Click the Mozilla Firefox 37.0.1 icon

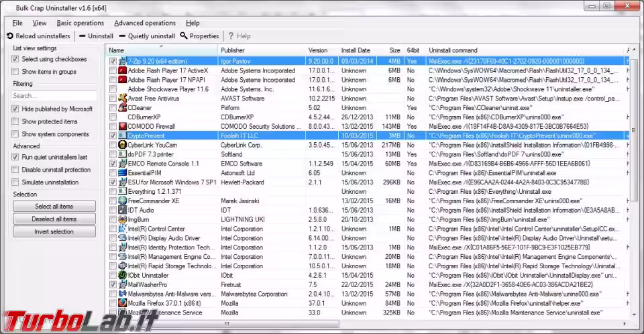(122, 303)
